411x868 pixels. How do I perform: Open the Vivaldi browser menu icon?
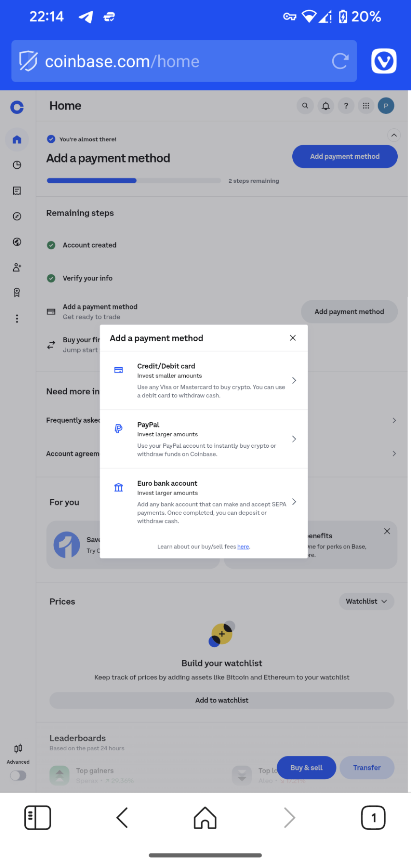tap(384, 61)
